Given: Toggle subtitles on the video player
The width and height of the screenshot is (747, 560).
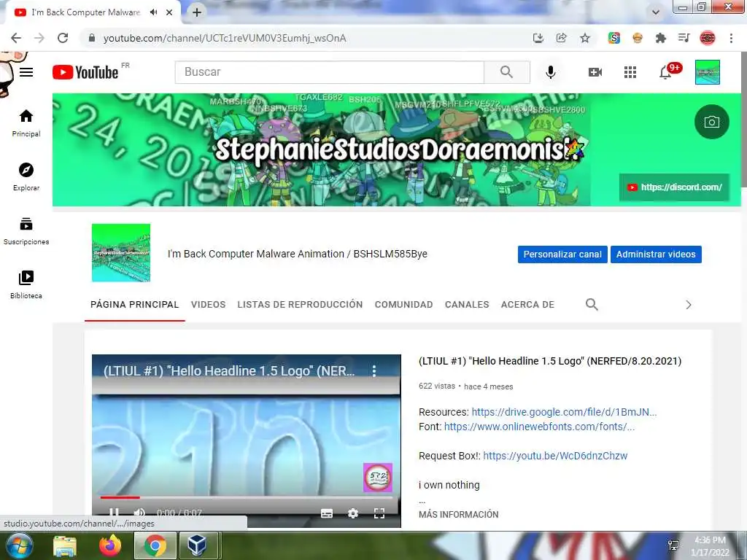Looking at the screenshot, I should 327,513.
